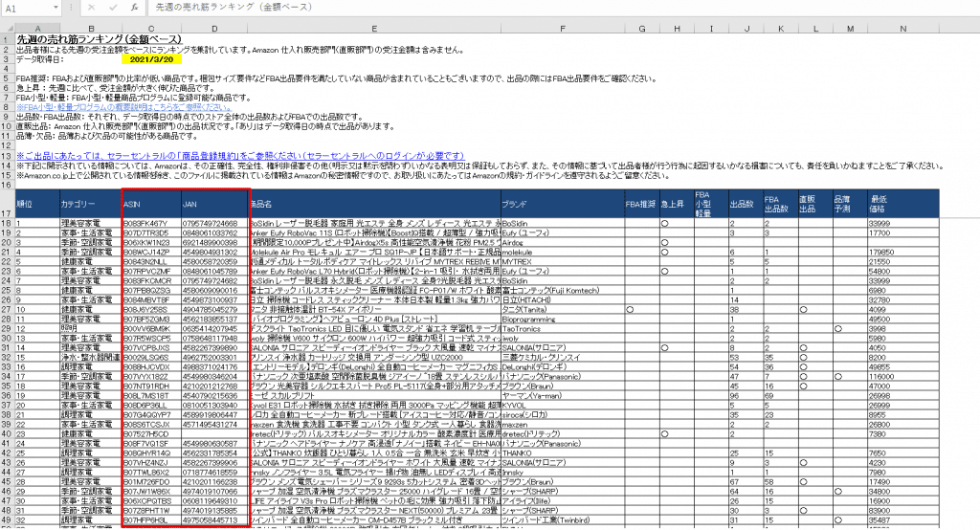Click the 商品名 table header cell
The width and height of the screenshot is (980, 530).
[x=373, y=204]
